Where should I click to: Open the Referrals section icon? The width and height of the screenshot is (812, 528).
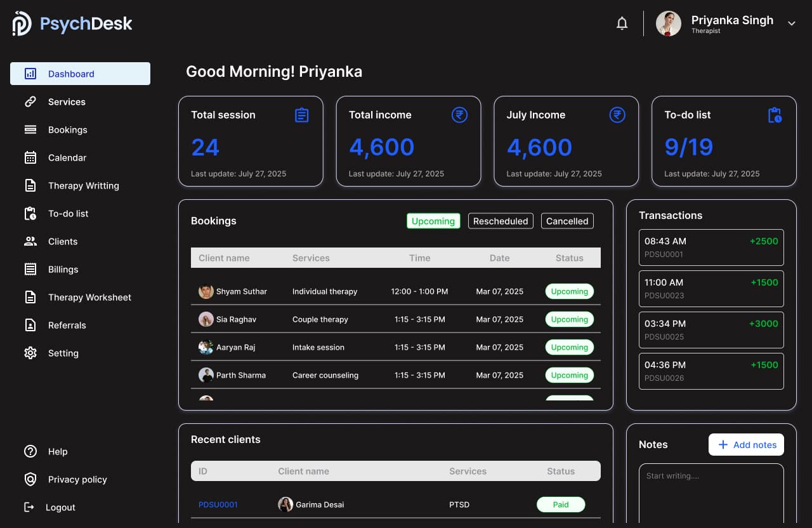tap(30, 325)
